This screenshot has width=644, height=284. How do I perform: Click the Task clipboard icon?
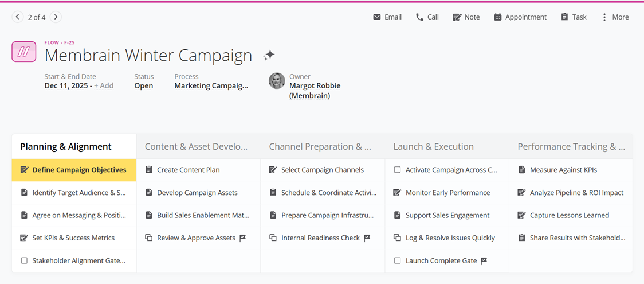tap(564, 17)
